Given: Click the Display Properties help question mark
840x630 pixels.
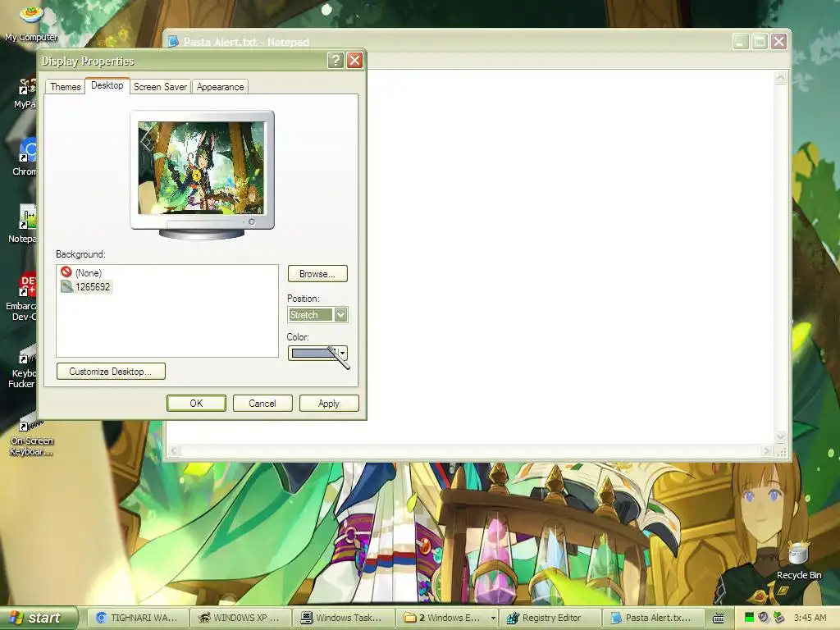Looking at the screenshot, I should click(336, 60).
